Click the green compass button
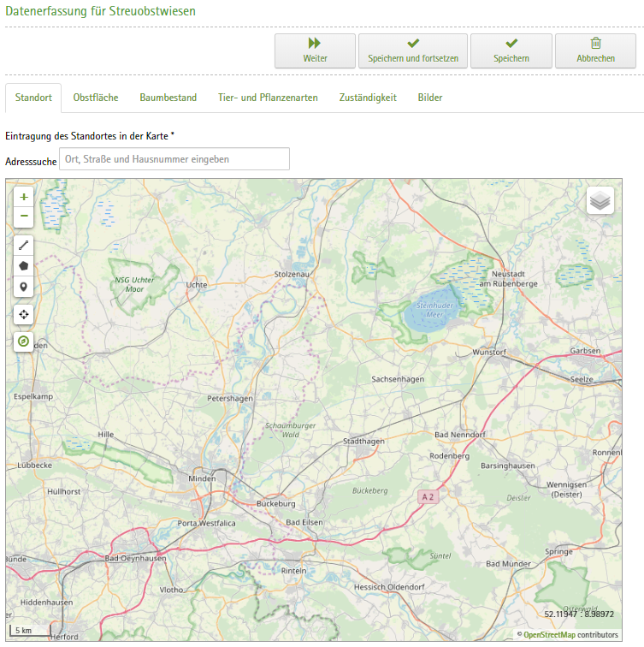 point(24,341)
